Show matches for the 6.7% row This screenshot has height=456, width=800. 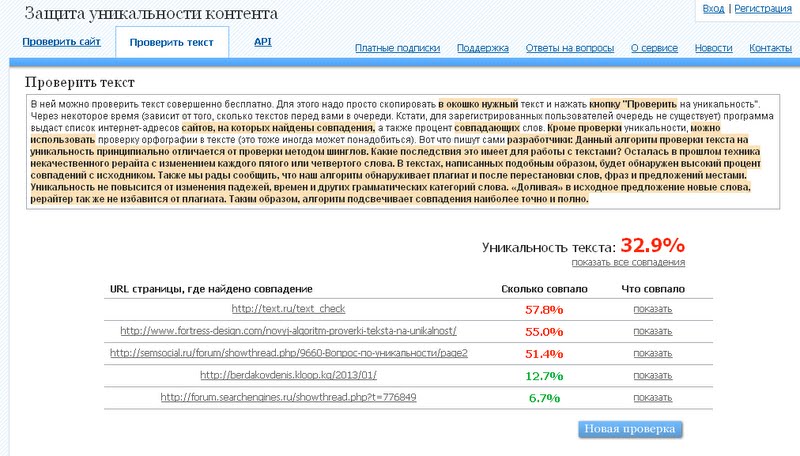(x=653, y=397)
